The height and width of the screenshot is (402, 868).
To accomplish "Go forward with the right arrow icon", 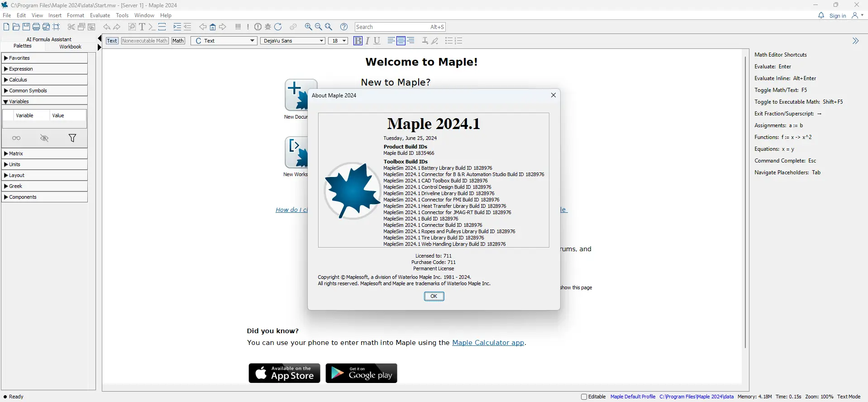I will pyautogui.click(x=223, y=27).
